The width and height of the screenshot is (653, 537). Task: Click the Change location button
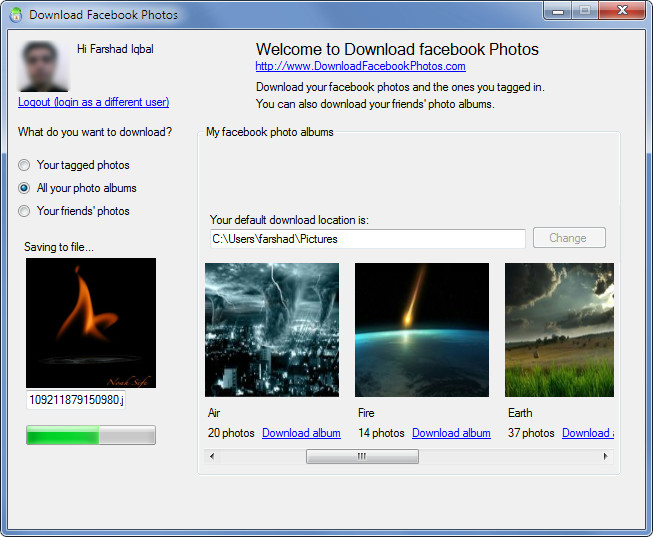click(x=569, y=238)
